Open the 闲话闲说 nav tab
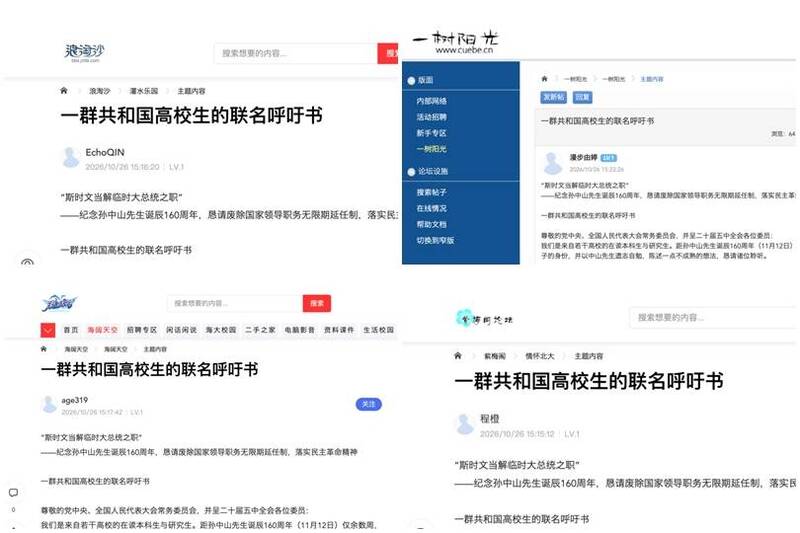 click(181, 330)
